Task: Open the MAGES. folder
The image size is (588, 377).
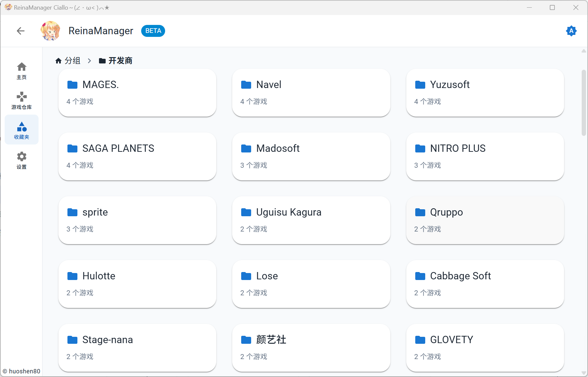Action: 137,93
